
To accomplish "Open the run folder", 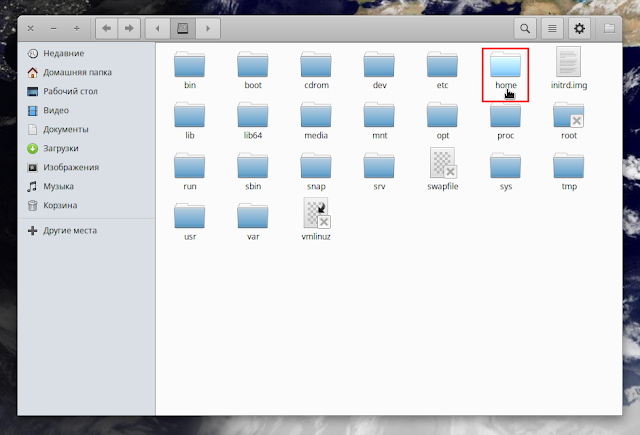I will 189,171.
